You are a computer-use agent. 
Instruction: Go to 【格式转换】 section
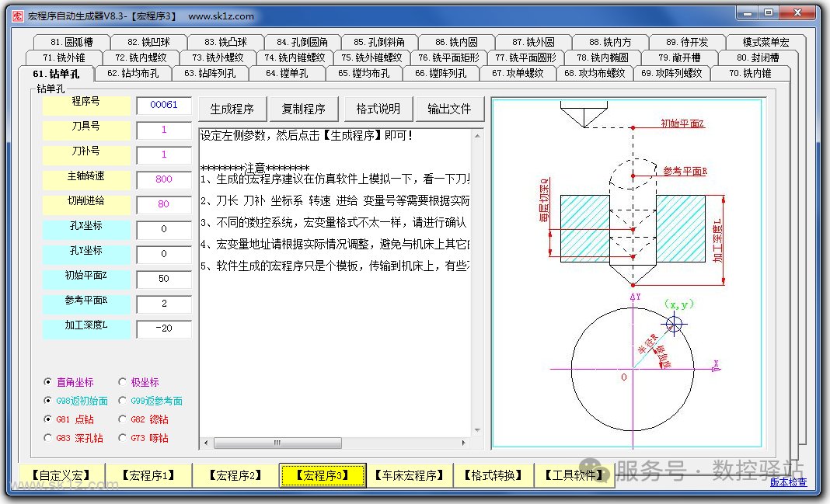(493, 475)
